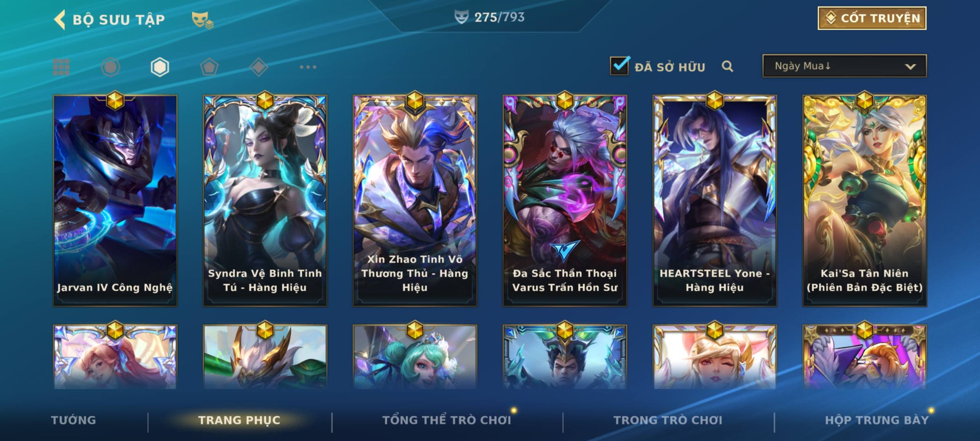Select the highlighted hexagon rarity filter
This screenshot has height=441, width=980.
[160, 67]
